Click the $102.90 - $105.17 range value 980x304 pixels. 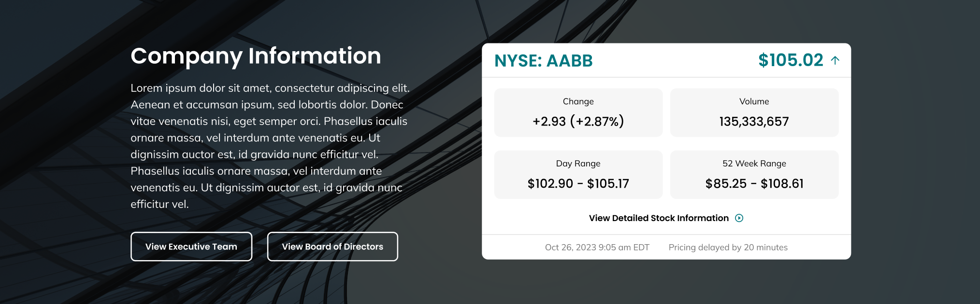(578, 184)
